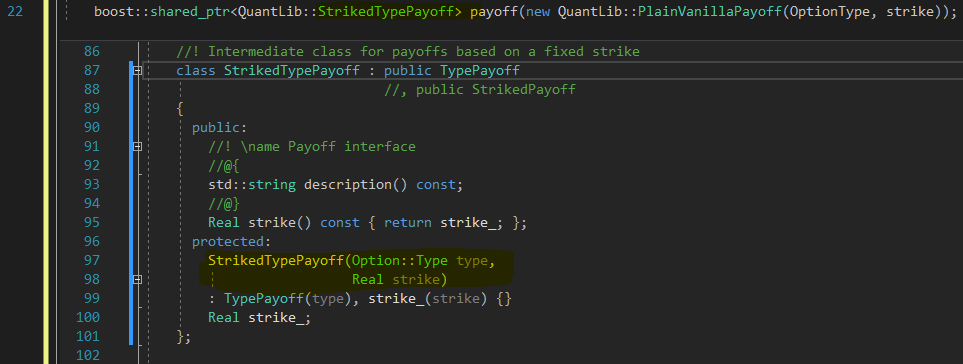Click line number 86 in the peek view
Viewport: 963px width, 364px height.
[92, 52]
